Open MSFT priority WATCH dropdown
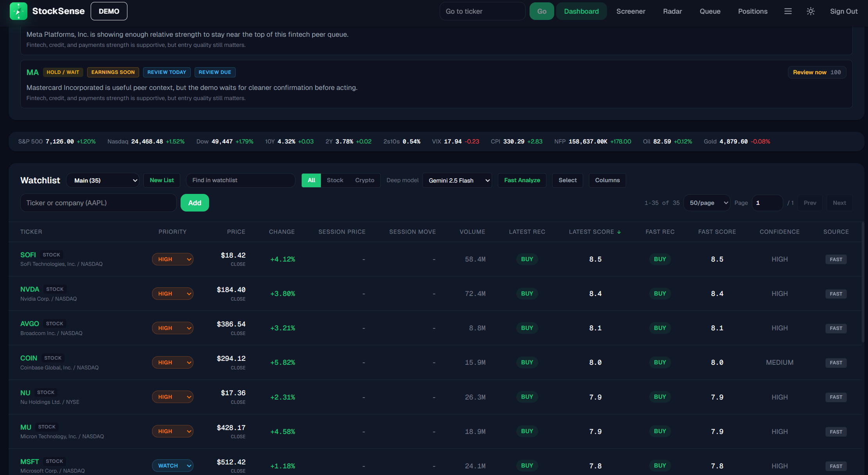The height and width of the screenshot is (475, 868). (x=173, y=466)
